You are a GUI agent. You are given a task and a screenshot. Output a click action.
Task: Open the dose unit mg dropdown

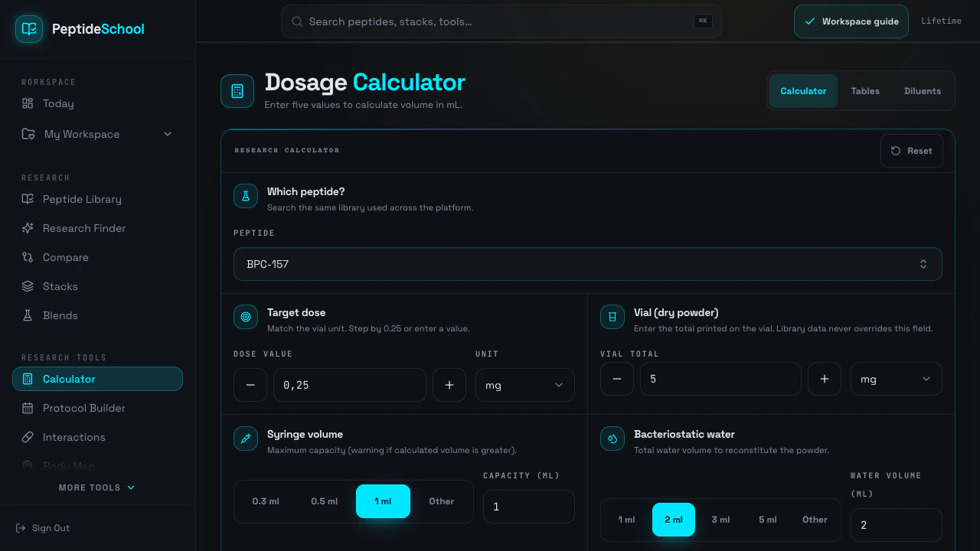(x=525, y=385)
